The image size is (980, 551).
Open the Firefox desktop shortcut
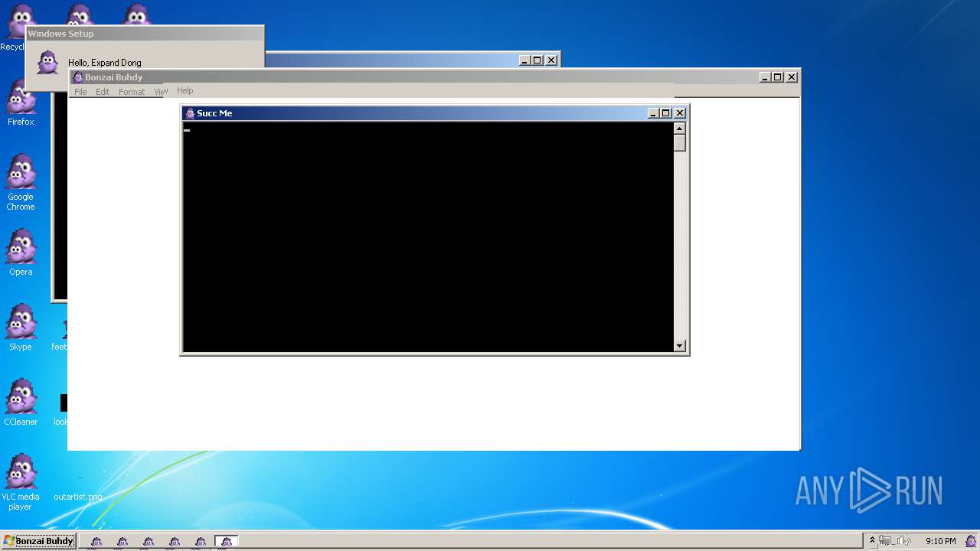click(x=21, y=103)
